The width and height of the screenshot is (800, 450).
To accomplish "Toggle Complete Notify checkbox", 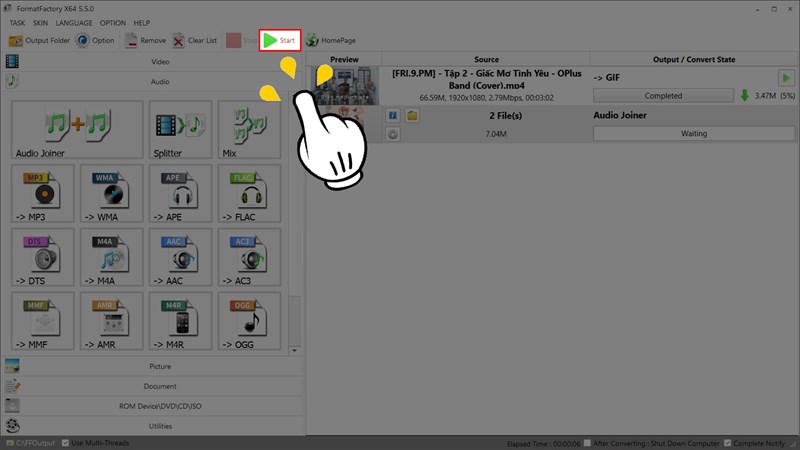I will [x=728, y=443].
